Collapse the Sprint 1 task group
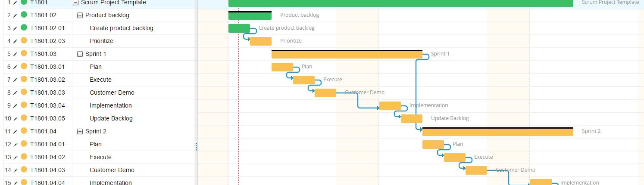 tap(80, 54)
